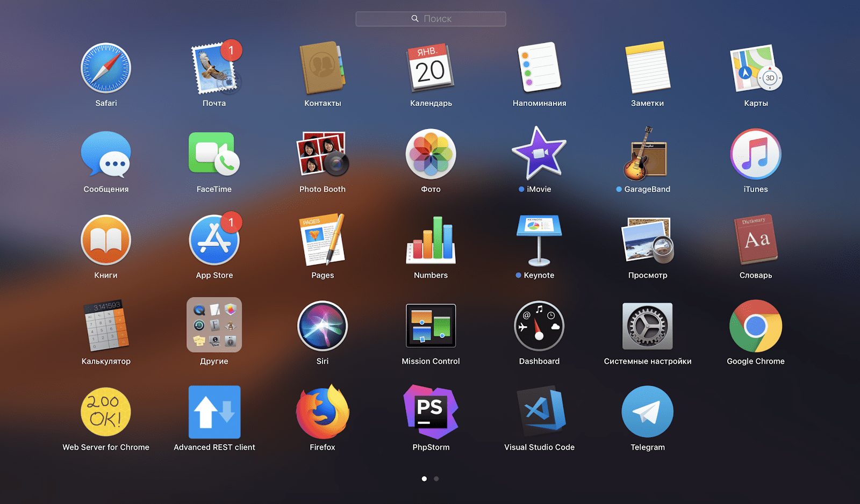
Task: Launch the Firefox browser
Action: pos(322,412)
